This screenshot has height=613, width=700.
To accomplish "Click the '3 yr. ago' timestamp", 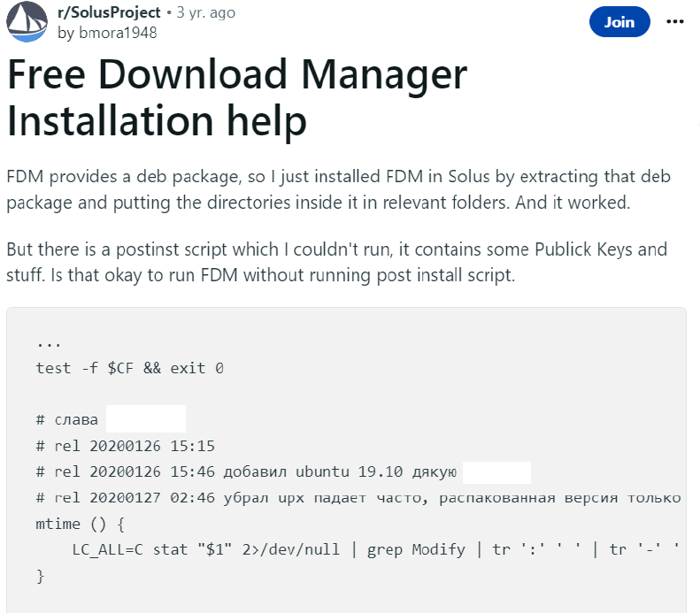I will tap(205, 12).
